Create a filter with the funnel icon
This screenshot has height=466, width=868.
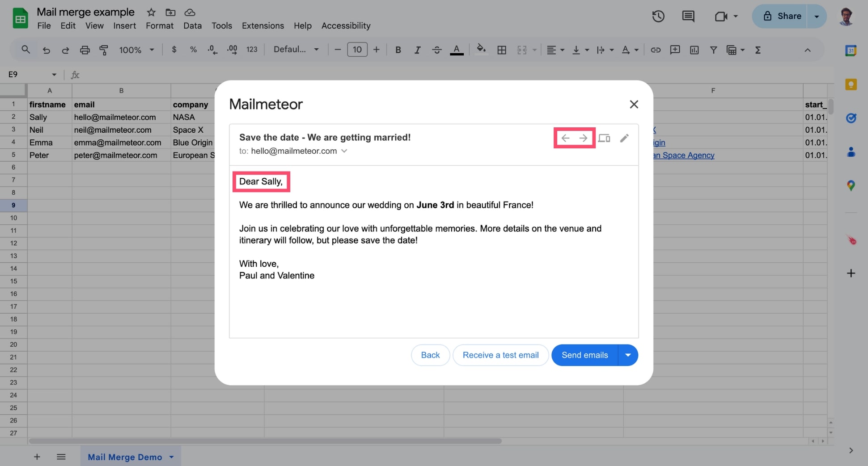pos(713,50)
